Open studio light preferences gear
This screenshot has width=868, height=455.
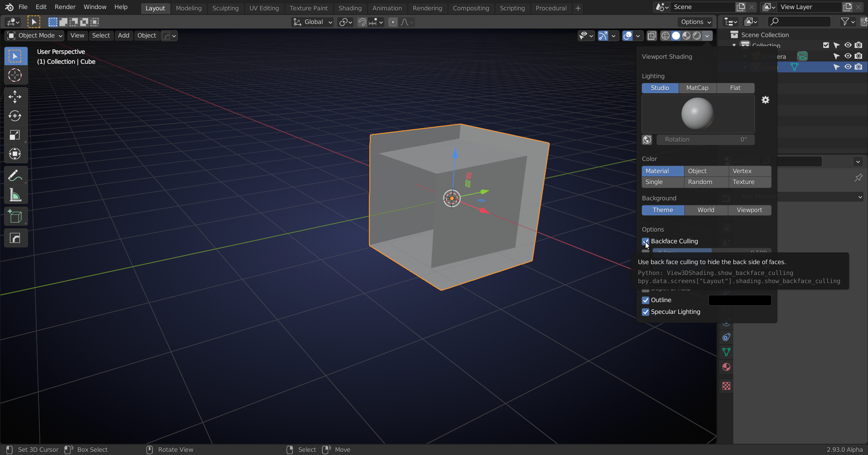point(765,100)
